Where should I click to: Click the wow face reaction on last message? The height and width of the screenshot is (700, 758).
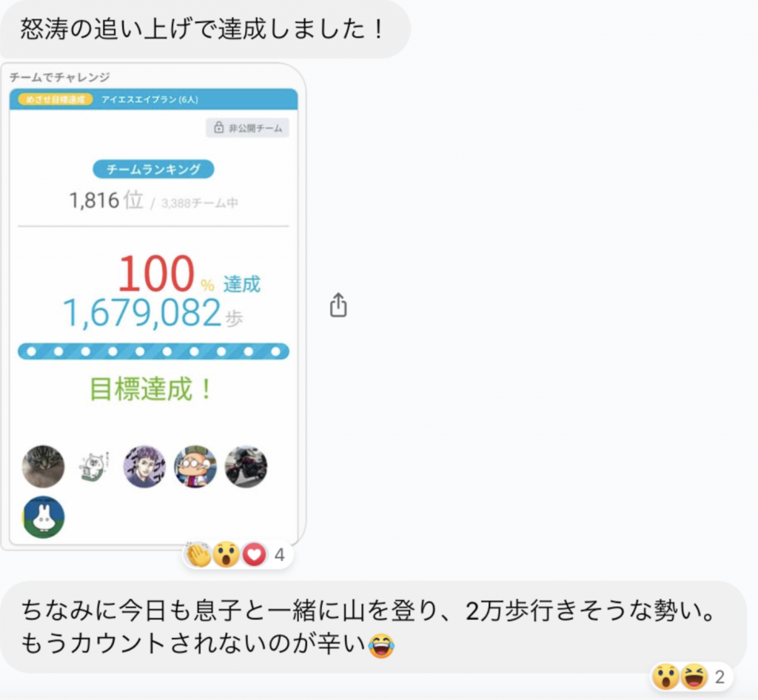(x=665, y=676)
